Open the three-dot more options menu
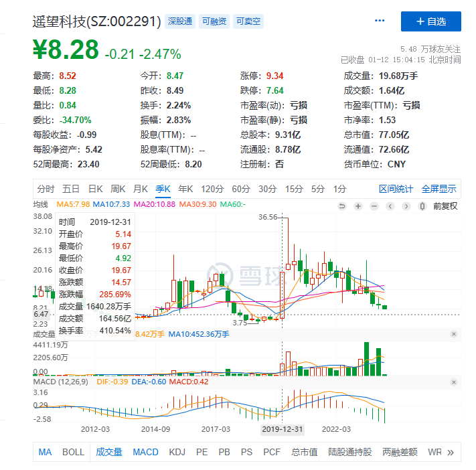 380,21
